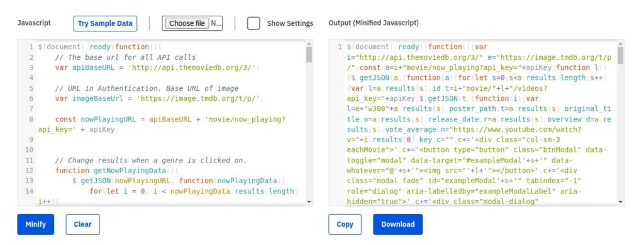Grab the output panel scrollbar thumb
The height and width of the screenshot is (245, 644).
tap(620, 55)
